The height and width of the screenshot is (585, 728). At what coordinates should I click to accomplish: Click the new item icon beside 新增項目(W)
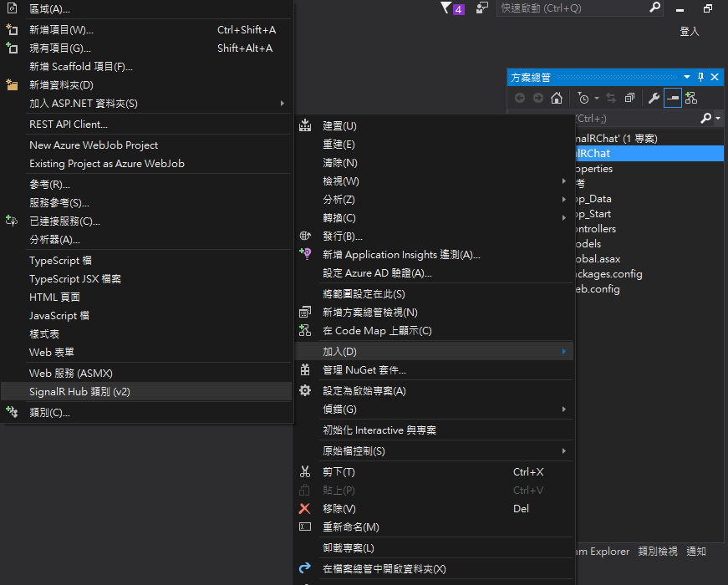pos(12,29)
